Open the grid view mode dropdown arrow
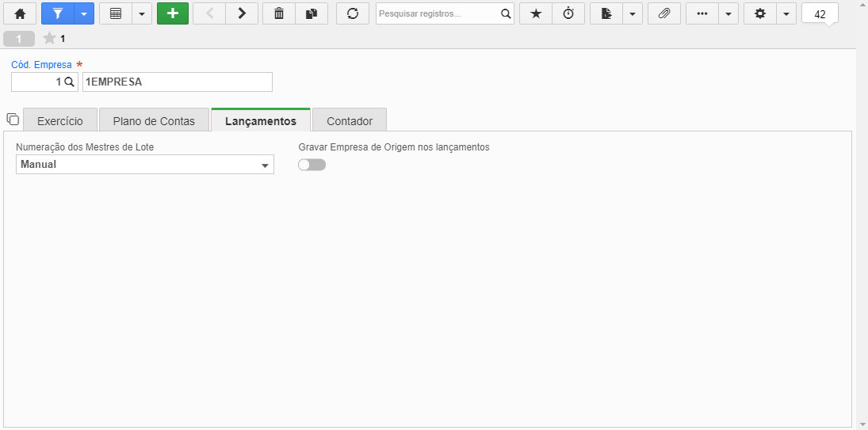 pos(142,13)
